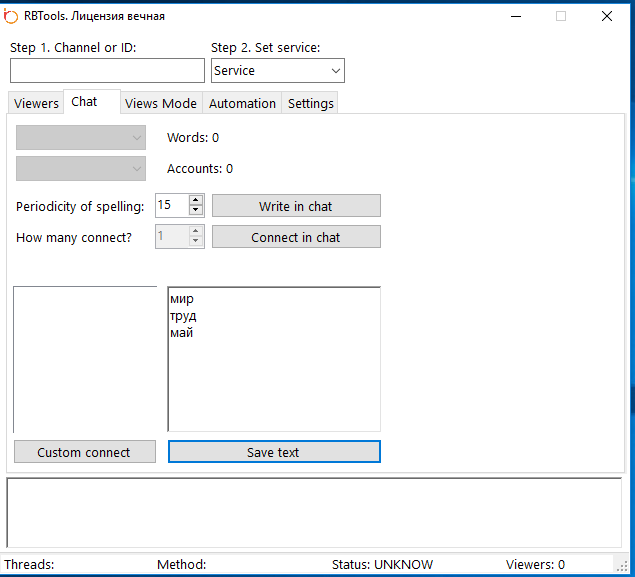Click the RBTools app icon in title bar
Image resolution: width=635 pixels, height=577 pixels.
[x=12, y=16]
